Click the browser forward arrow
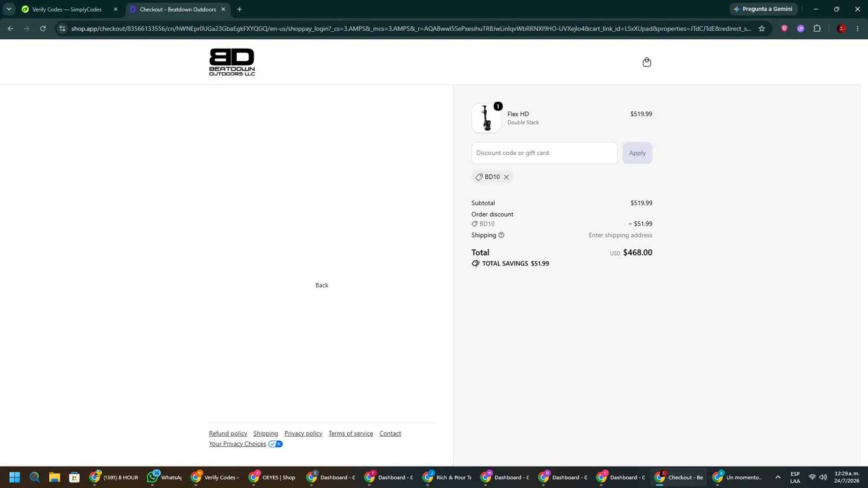868x488 pixels. pyautogui.click(x=27, y=28)
